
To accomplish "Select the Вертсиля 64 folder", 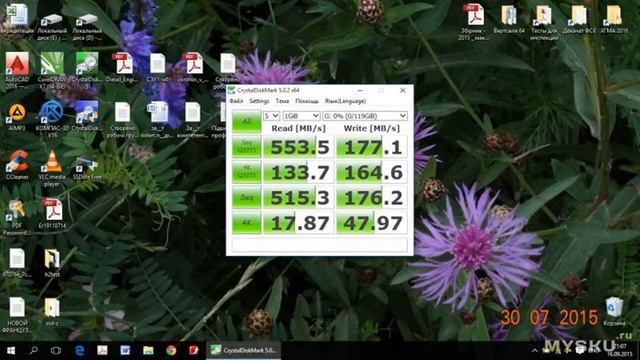I will click(x=509, y=19).
